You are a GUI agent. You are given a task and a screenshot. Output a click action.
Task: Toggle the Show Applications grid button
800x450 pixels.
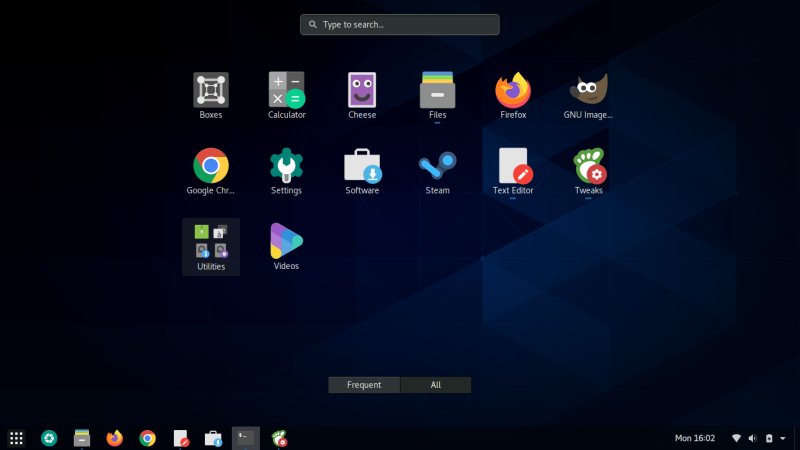coord(16,437)
